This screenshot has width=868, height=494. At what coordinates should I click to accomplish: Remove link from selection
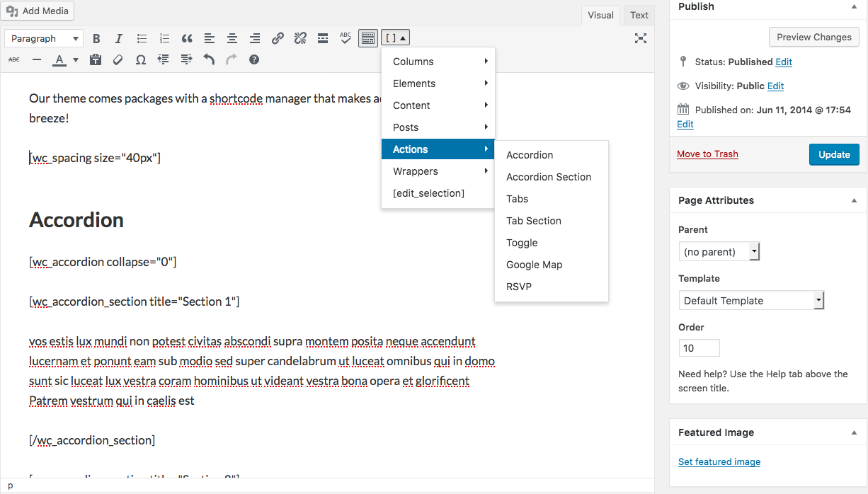pyautogui.click(x=300, y=38)
